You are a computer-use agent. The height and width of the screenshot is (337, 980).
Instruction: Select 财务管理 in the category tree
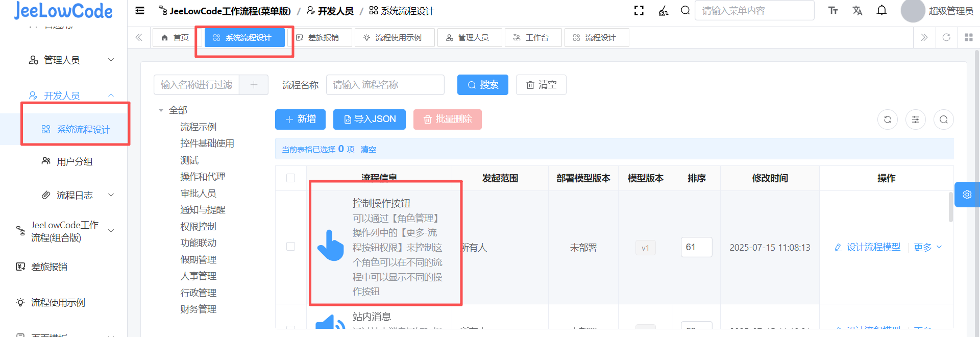[198, 309]
